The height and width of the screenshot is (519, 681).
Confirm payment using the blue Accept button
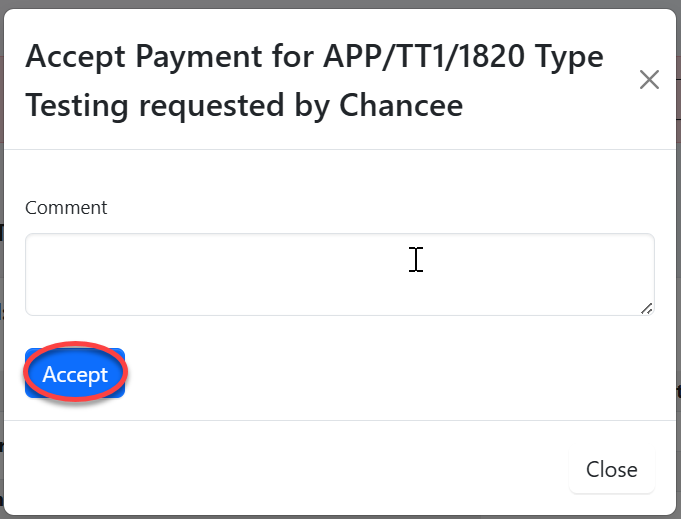(75, 375)
